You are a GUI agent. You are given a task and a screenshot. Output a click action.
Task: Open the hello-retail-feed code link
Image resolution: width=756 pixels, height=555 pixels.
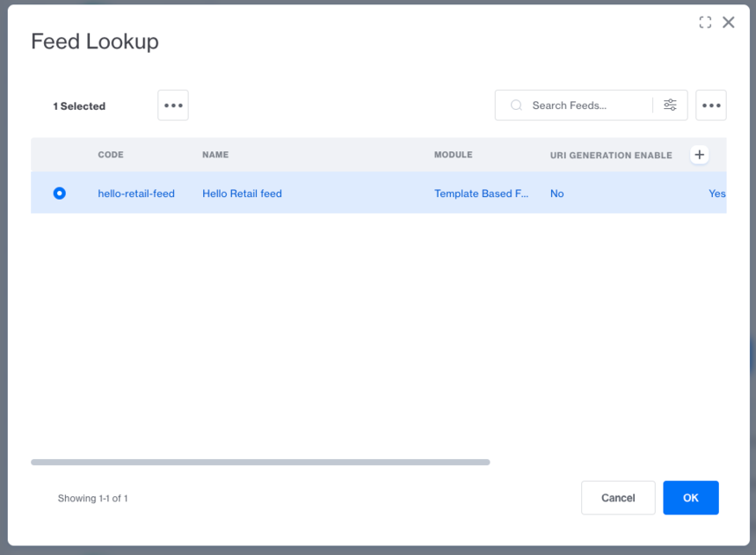click(x=136, y=194)
